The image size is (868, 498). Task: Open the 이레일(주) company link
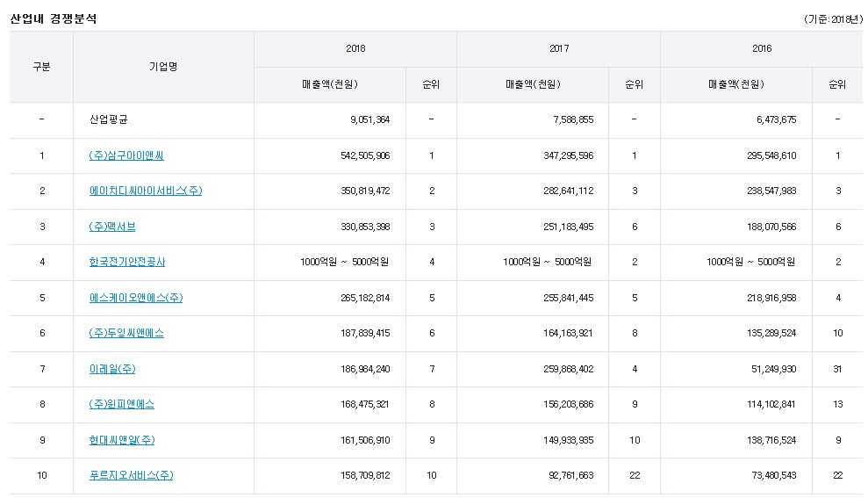pyautogui.click(x=112, y=369)
